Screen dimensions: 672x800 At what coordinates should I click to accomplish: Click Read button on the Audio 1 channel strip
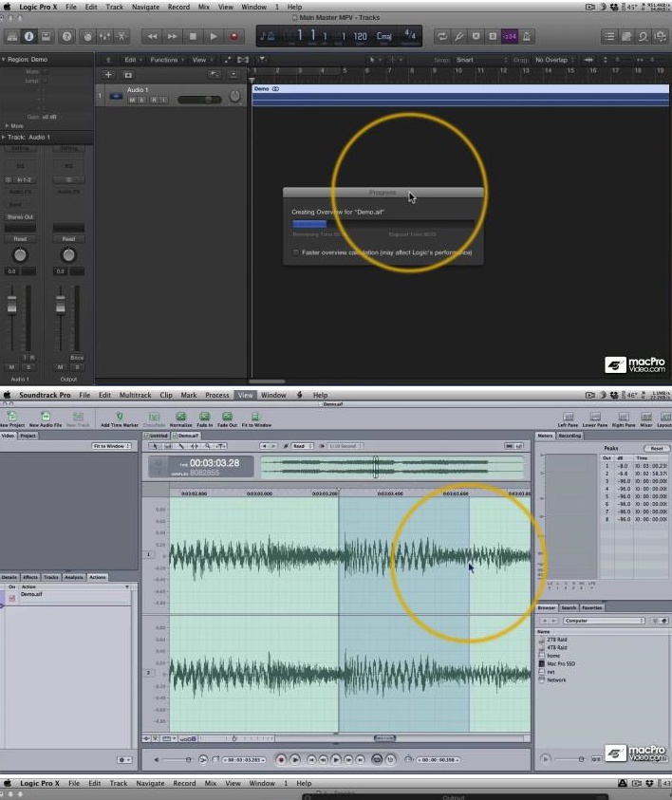pyautogui.click(x=20, y=239)
